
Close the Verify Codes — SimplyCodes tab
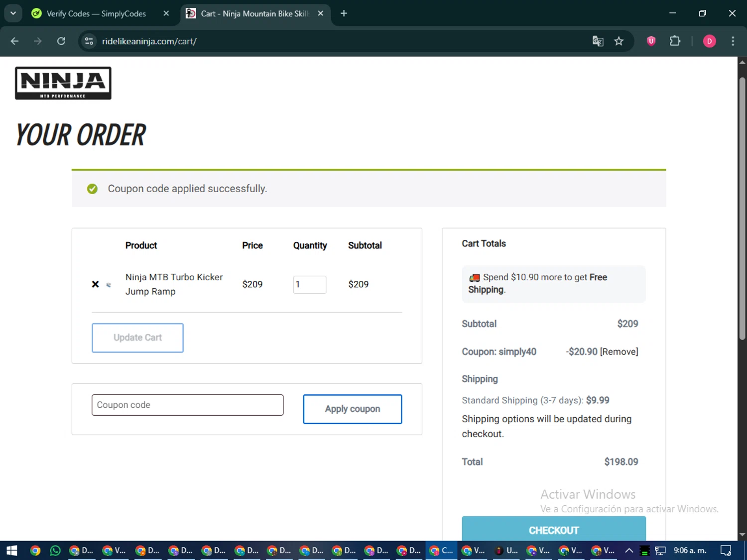coord(166,13)
